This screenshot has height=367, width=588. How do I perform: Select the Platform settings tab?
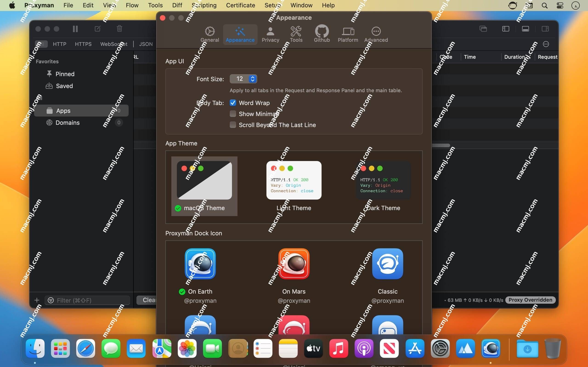click(x=347, y=34)
